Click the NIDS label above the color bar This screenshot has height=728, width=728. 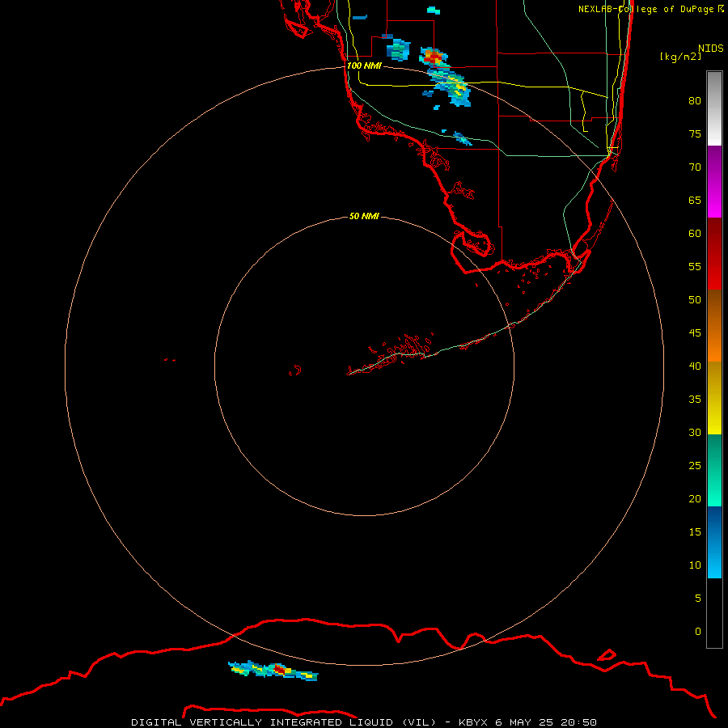coord(711,49)
